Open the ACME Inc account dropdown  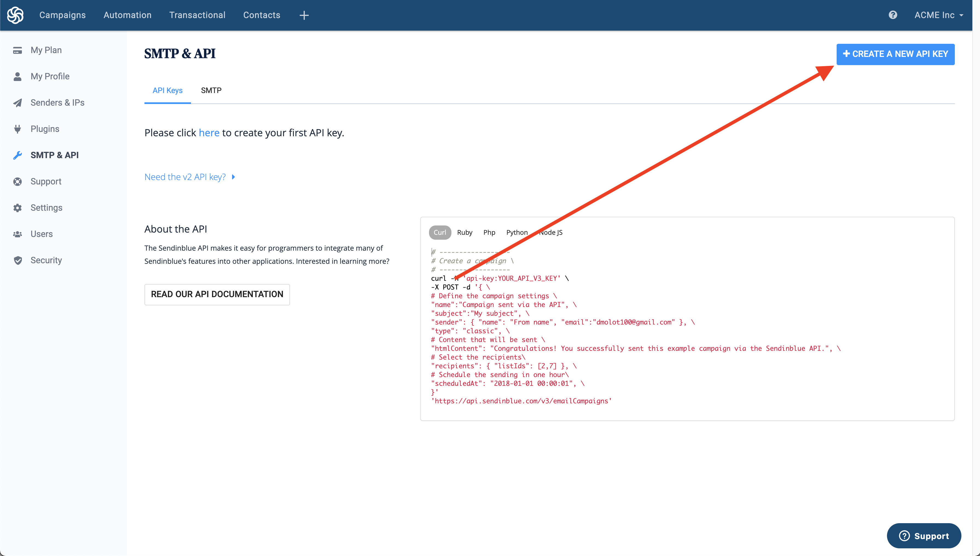coord(938,15)
